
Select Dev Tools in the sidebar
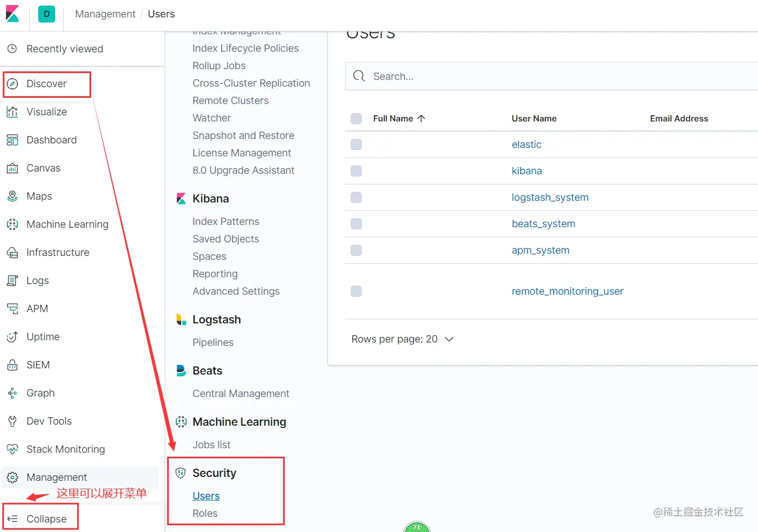49,421
